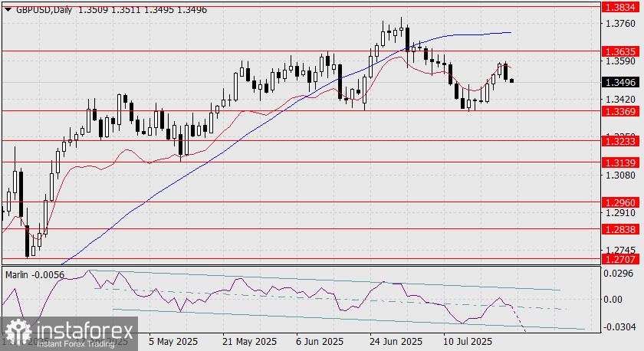Click the 0.0296 oscillator scale value
The width and height of the screenshot is (644, 351).
coord(619,274)
